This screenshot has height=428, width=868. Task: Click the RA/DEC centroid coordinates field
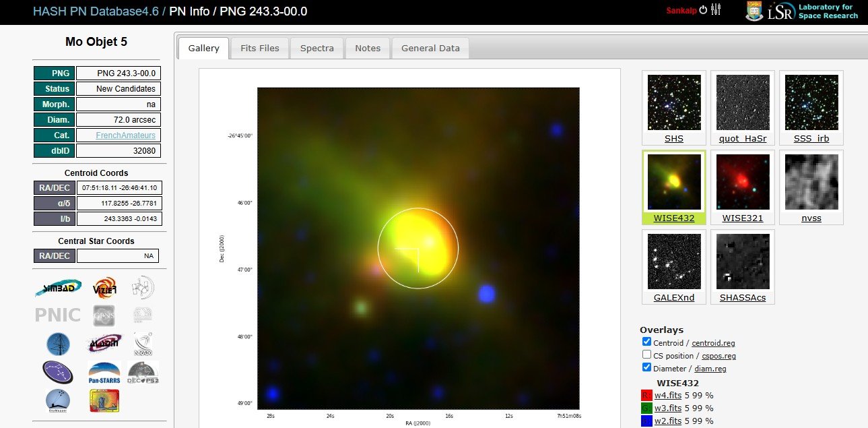coord(119,188)
